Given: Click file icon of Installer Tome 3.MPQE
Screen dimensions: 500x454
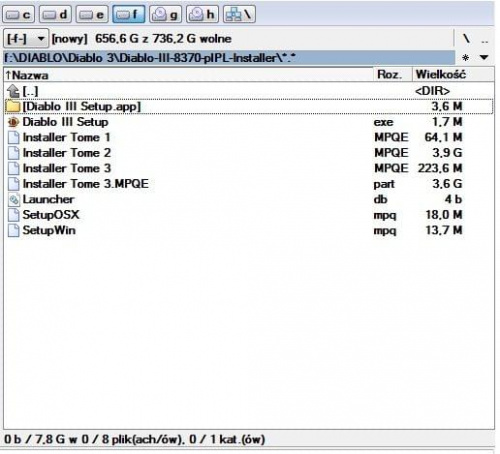Looking at the screenshot, I should (x=13, y=184).
